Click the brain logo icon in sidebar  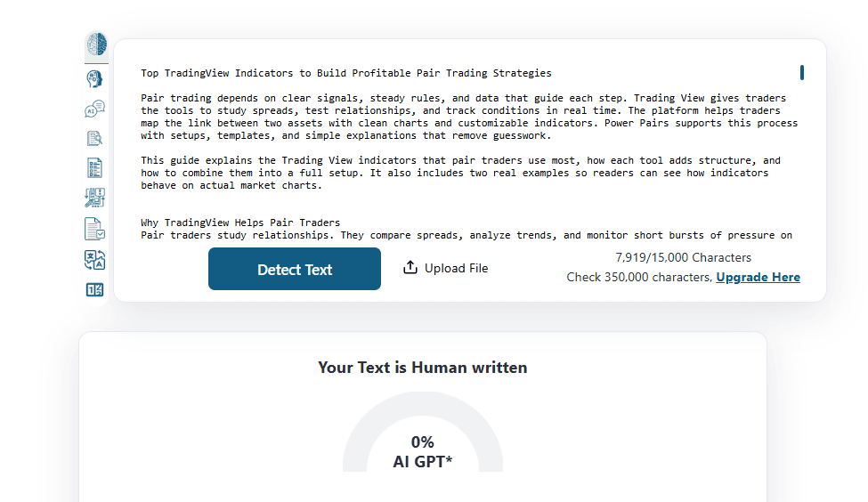[x=96, y=45]
